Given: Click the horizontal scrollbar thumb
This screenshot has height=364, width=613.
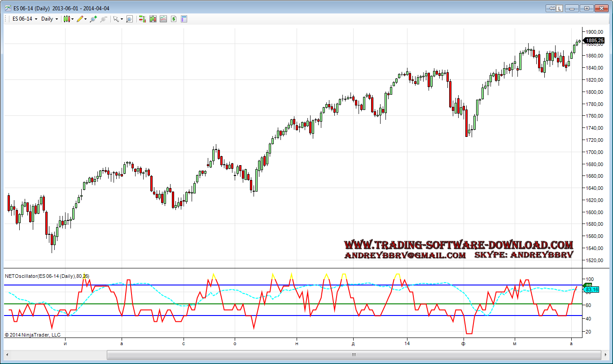Looking at the screenshot, I should point(353,355).
